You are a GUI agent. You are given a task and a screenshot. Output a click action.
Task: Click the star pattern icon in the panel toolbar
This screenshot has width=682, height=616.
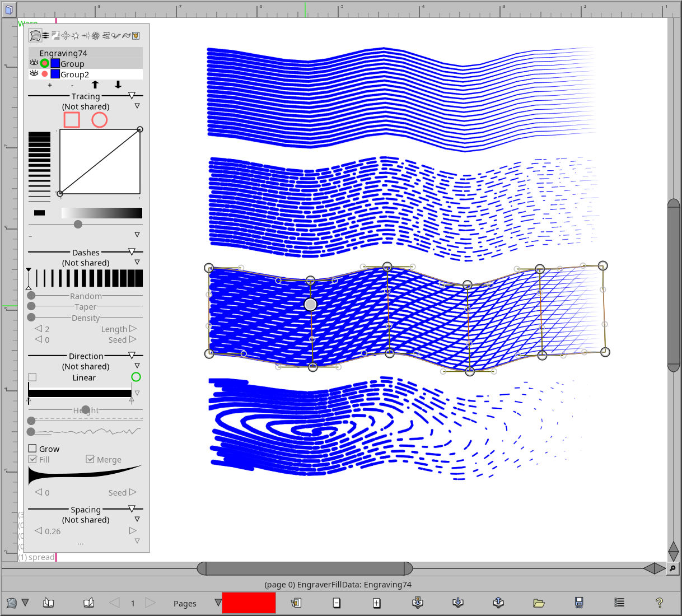tap(75, 35)
